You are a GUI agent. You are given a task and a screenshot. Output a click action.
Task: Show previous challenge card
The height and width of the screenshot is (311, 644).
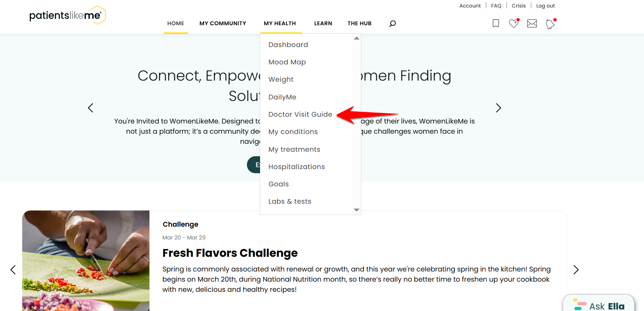(x=13, y=270)
